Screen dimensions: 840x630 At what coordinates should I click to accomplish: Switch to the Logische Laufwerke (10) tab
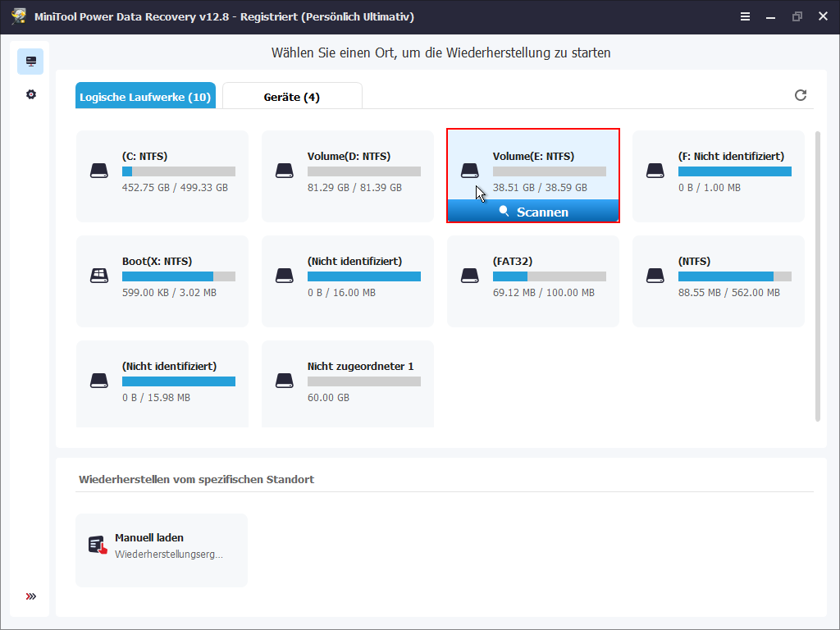(145, 96)
